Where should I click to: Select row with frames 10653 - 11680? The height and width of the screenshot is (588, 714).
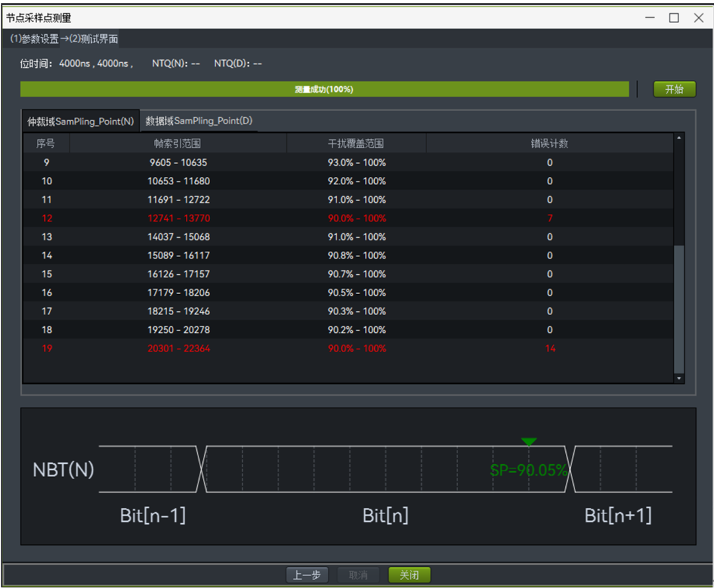click(348, 181)
